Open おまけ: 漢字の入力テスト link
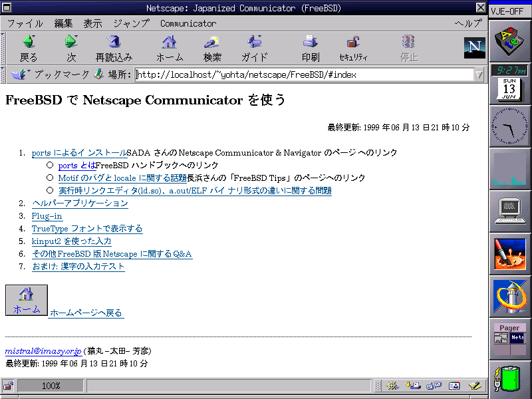Screen dimensions: 532x399 point(78,267)
